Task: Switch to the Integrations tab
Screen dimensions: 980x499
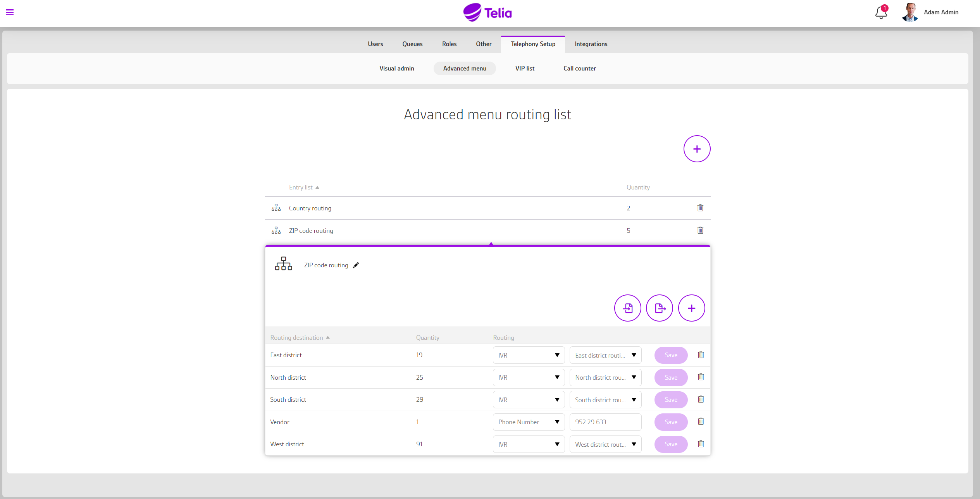Action: (x=591, y=44)
